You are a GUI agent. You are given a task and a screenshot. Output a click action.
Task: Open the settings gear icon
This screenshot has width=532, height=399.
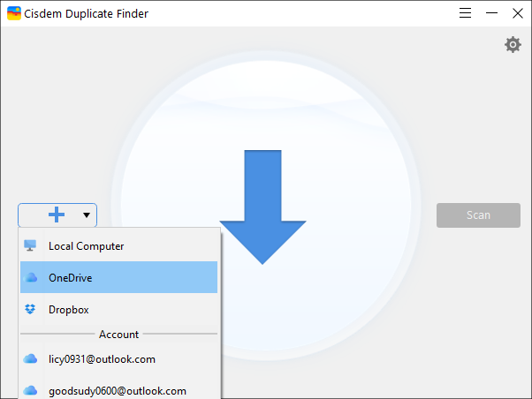click(513, 45)
